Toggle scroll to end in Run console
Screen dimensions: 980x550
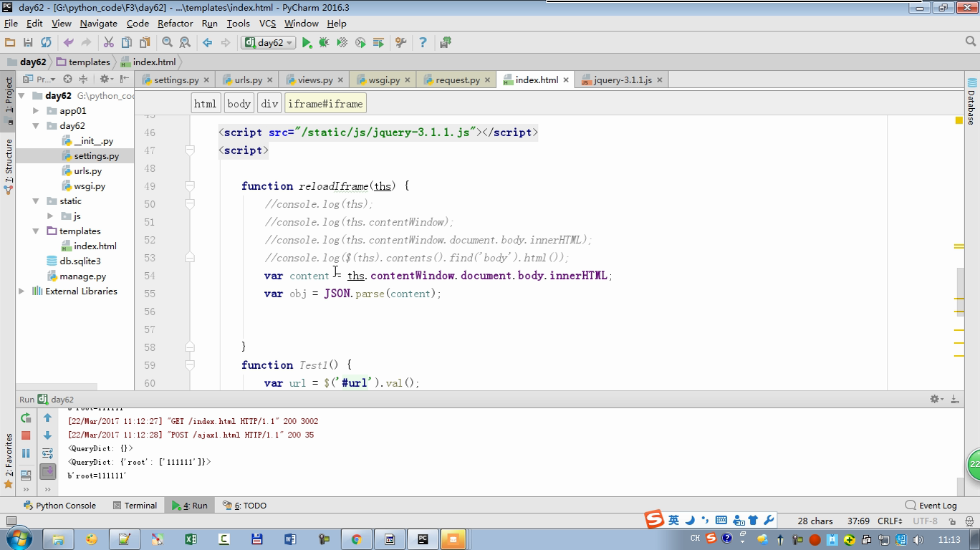pyautogui.click(x=47, y=471)
